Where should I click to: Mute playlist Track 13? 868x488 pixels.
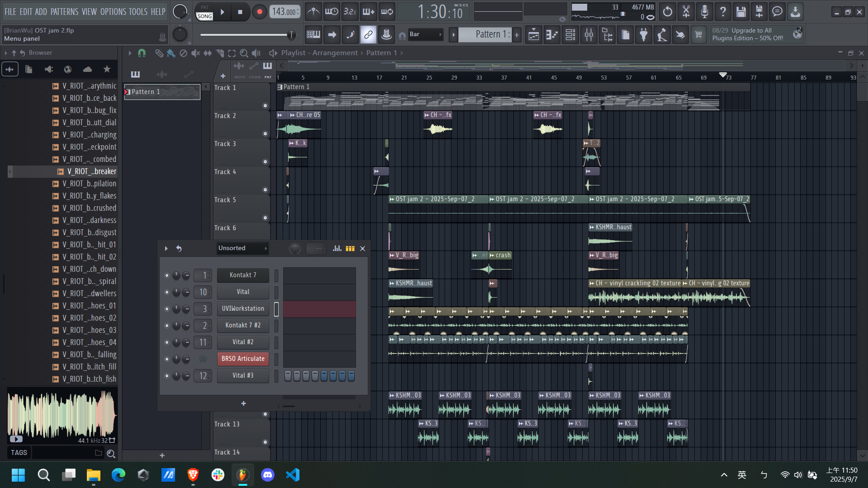pos(265,442)
